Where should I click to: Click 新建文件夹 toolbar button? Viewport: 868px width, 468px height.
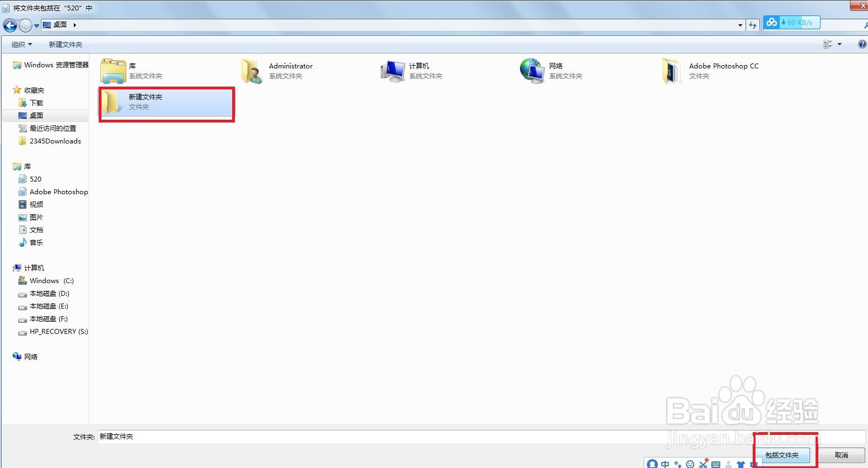66,44
